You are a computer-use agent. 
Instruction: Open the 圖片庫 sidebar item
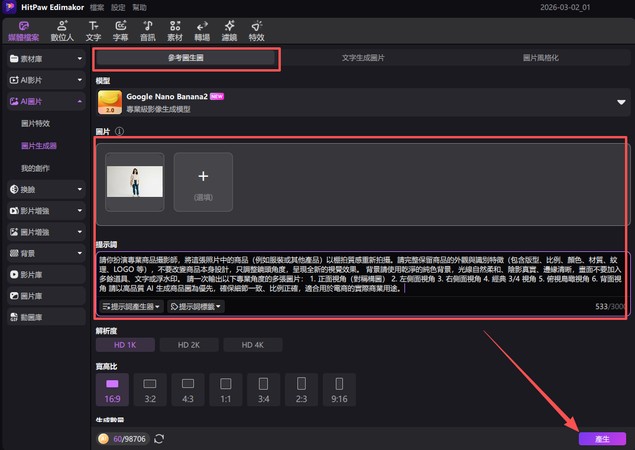tap(46, 296)
